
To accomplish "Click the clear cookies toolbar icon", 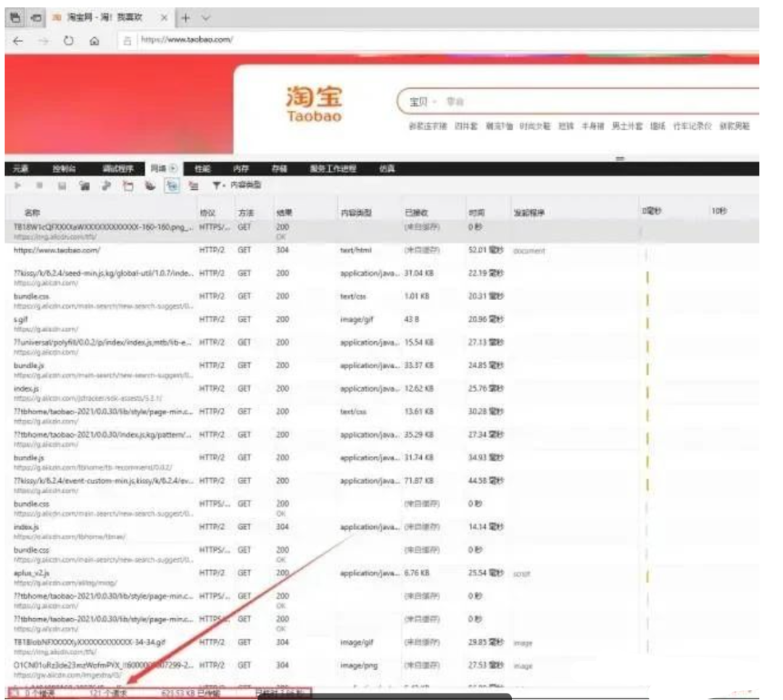I will tap(128, 186).
